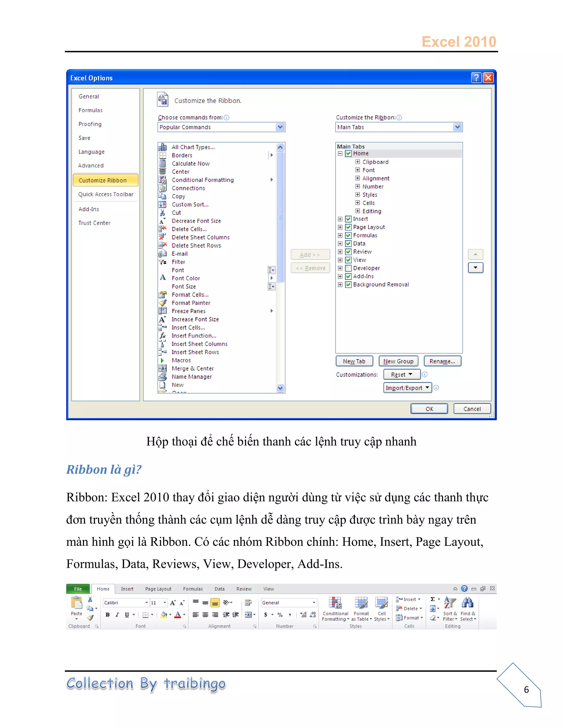Open Quick Access Toolbar options

[106, 194]
